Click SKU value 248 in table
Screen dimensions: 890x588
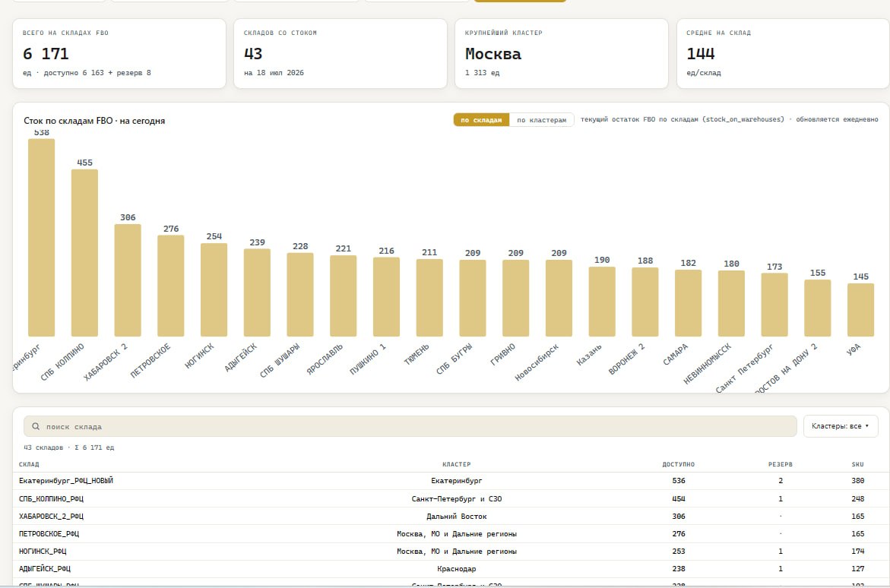(x=857, y=499)
